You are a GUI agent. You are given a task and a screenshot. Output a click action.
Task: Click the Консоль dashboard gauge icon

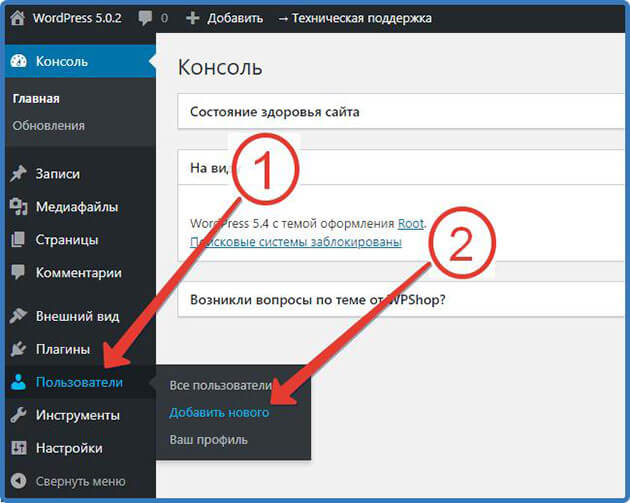click(x=18, y=61)
